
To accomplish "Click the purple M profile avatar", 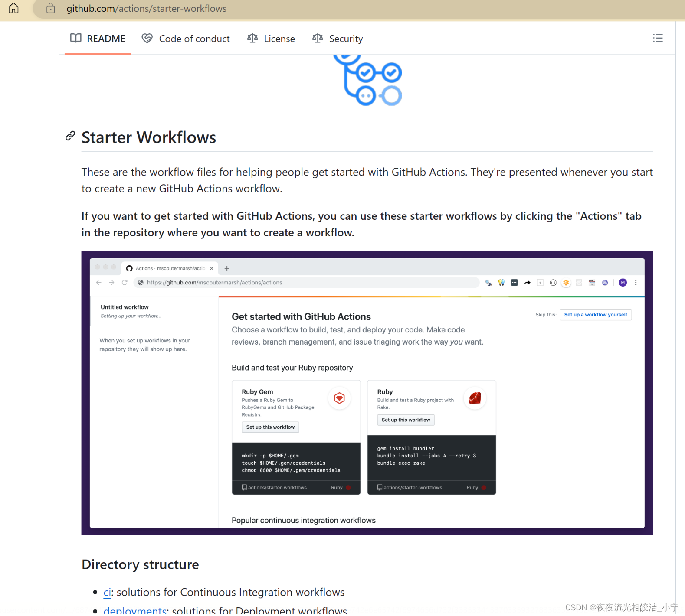I will (x=623, y=283).
